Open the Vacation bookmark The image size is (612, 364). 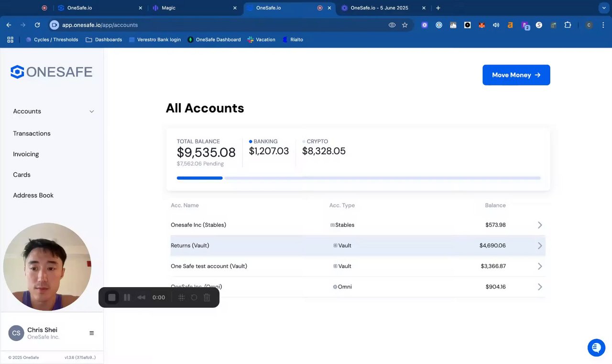[x=261, y=40]
